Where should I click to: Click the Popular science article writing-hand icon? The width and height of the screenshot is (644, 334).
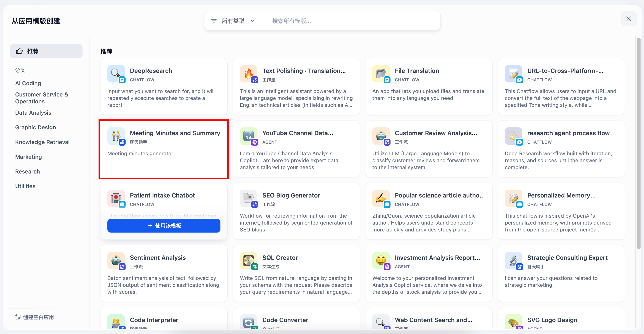pyautogui.click(x=381, y=198)
